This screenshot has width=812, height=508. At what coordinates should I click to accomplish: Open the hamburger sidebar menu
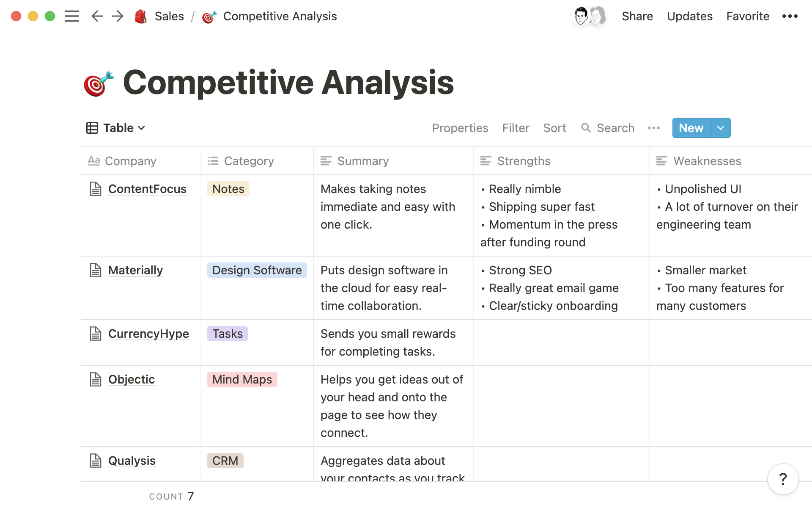click(72, 17)
